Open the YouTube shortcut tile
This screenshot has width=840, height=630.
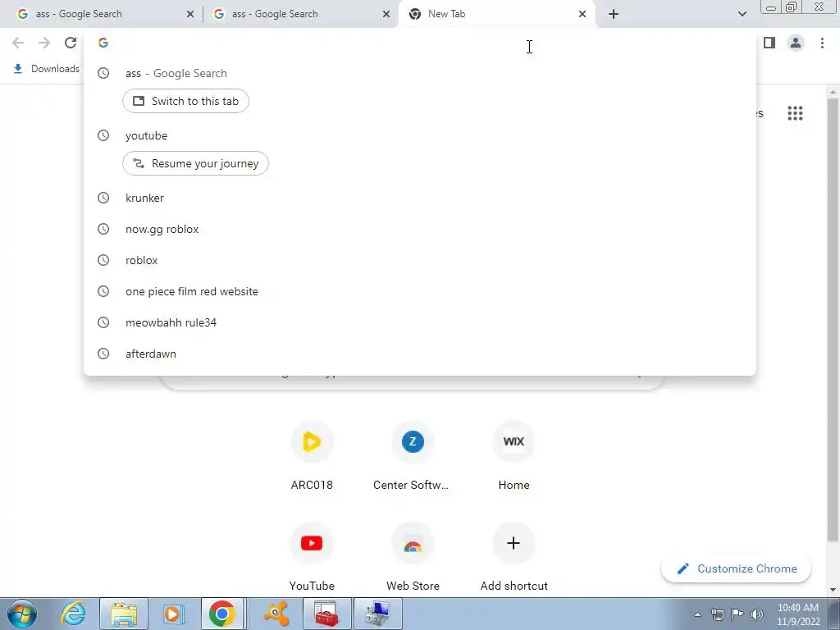coord(312,557)
